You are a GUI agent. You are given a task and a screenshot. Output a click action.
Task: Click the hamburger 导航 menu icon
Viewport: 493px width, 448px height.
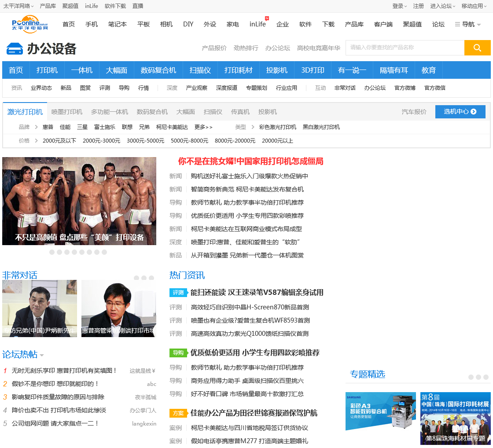pyautogui.click(x=457, y=24)
